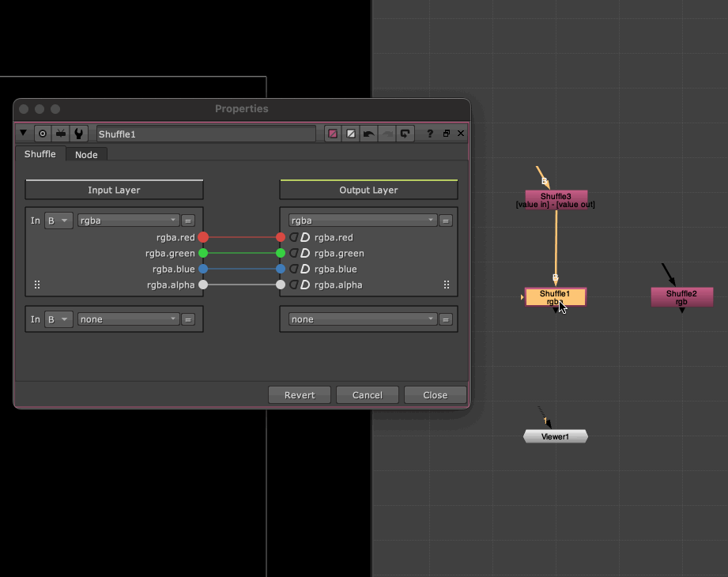
Task: Select the Shuffle tab
Action: (x=40, y=154)
